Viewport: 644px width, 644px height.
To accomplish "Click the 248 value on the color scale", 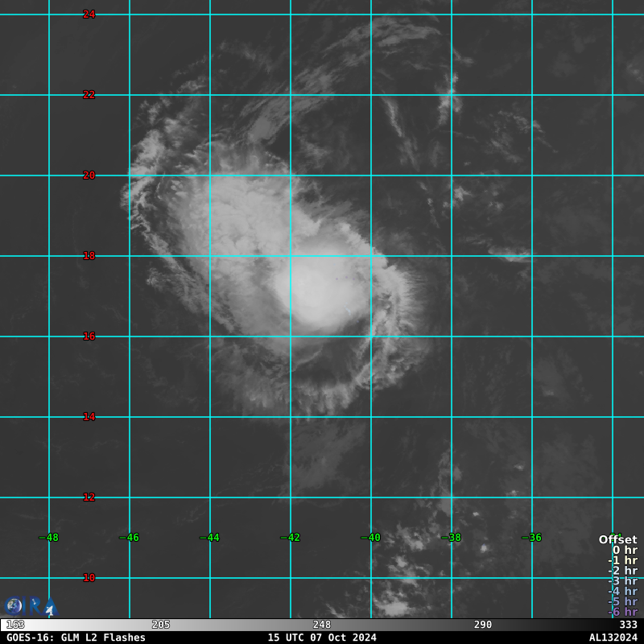I will (x=321, y=625).
